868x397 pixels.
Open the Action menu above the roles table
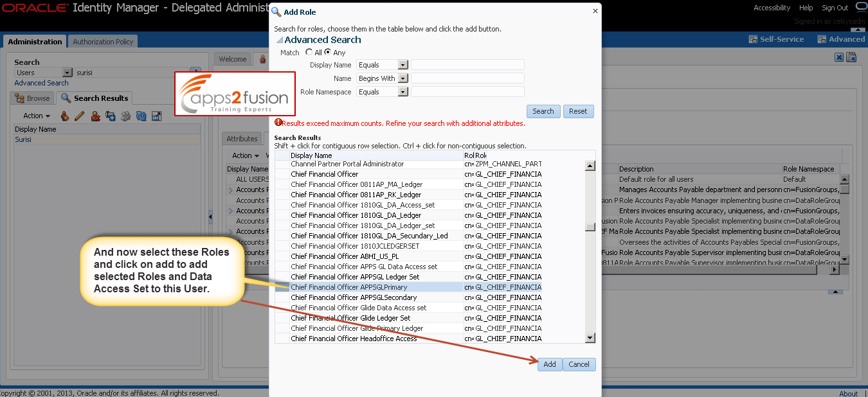245,155
